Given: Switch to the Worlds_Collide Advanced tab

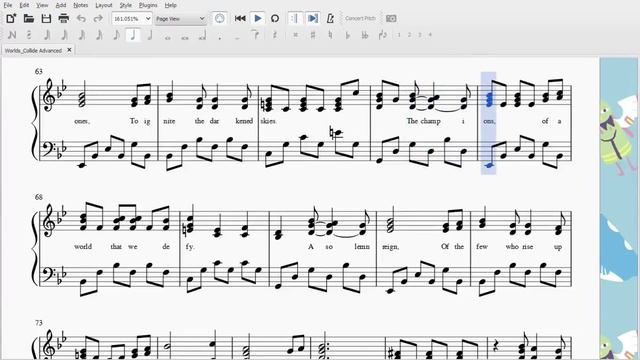Looking at the screenshot, I should click(x=33, y=50).
